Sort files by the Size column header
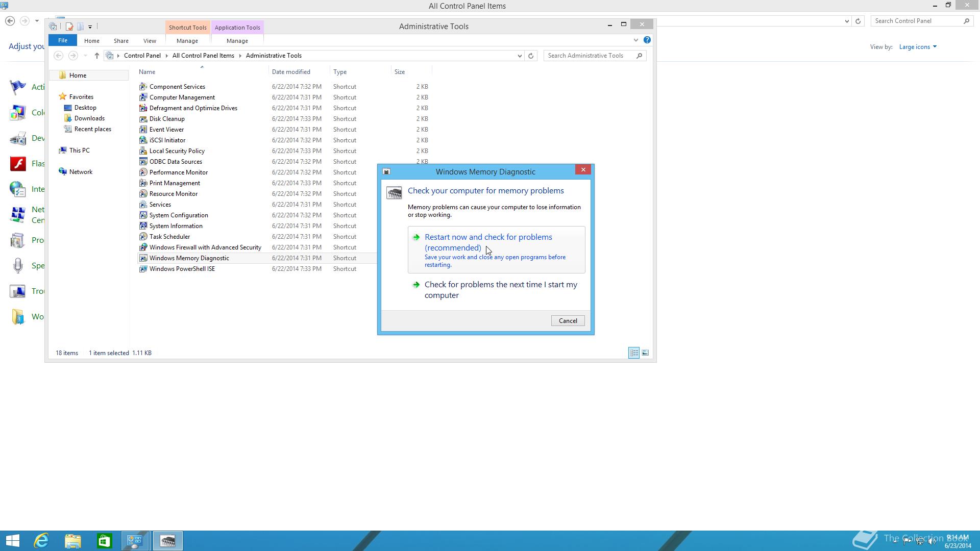 (411, 72)
